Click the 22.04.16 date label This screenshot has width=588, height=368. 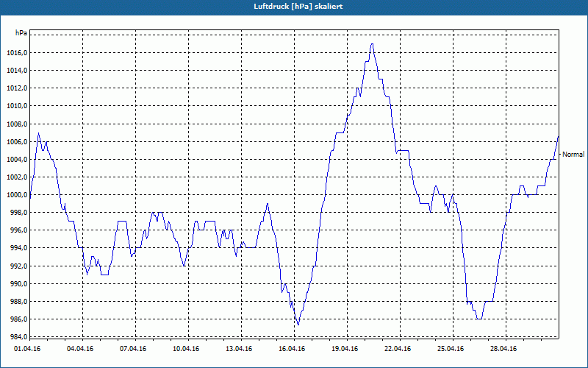coord(398,349)
